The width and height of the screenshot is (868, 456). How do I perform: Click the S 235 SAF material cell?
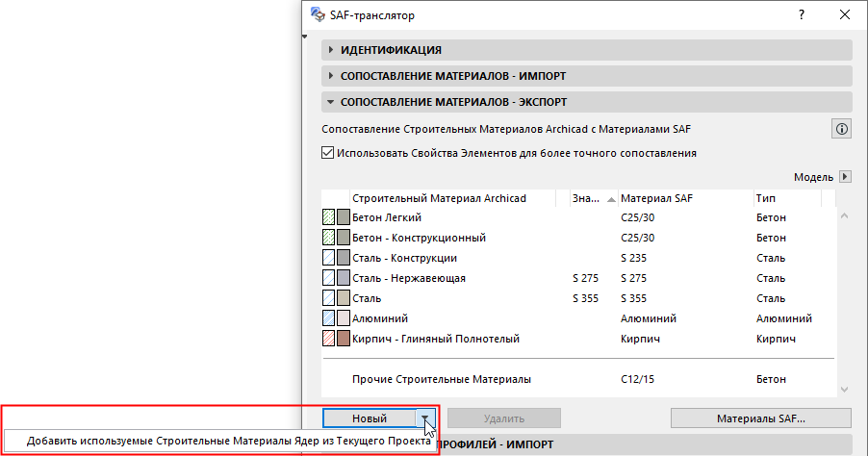coord(634,258)
